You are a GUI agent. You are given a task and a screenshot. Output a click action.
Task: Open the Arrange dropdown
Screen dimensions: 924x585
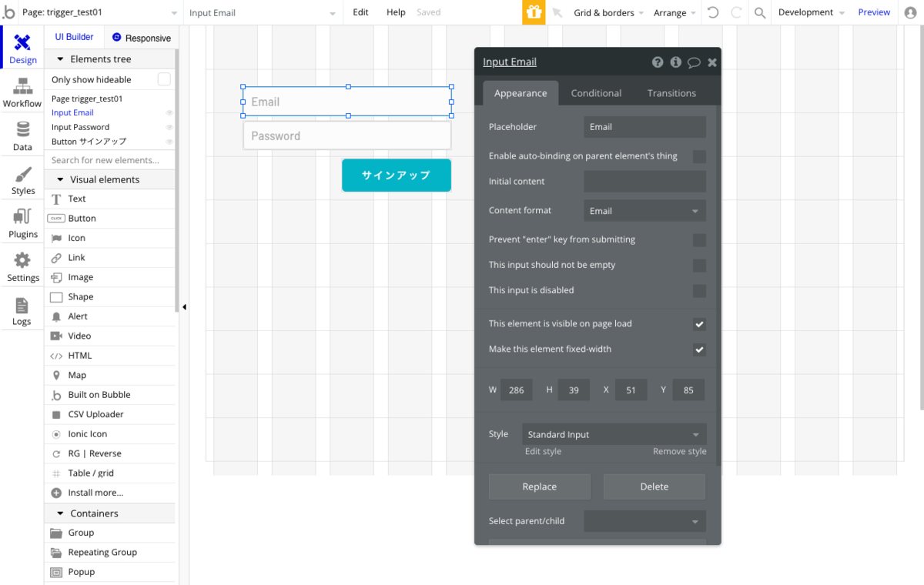click(675, 13)
